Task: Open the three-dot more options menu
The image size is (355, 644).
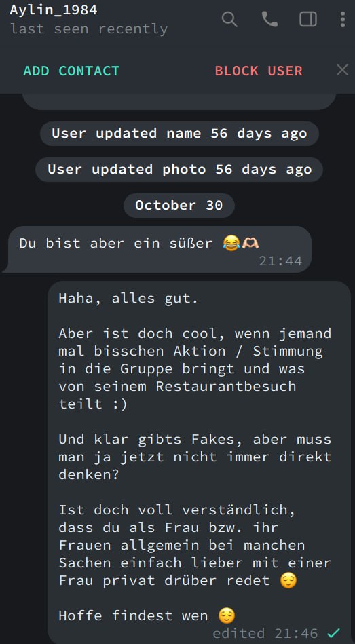Action: [342, 19]
